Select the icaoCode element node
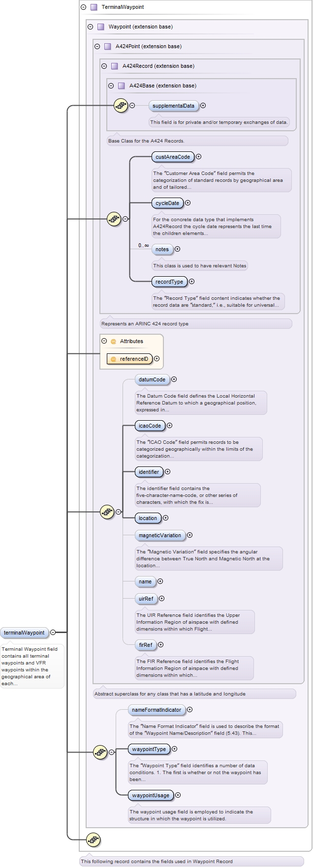The height and width of the screenshot is (868, 313). (x=150, y=426)
